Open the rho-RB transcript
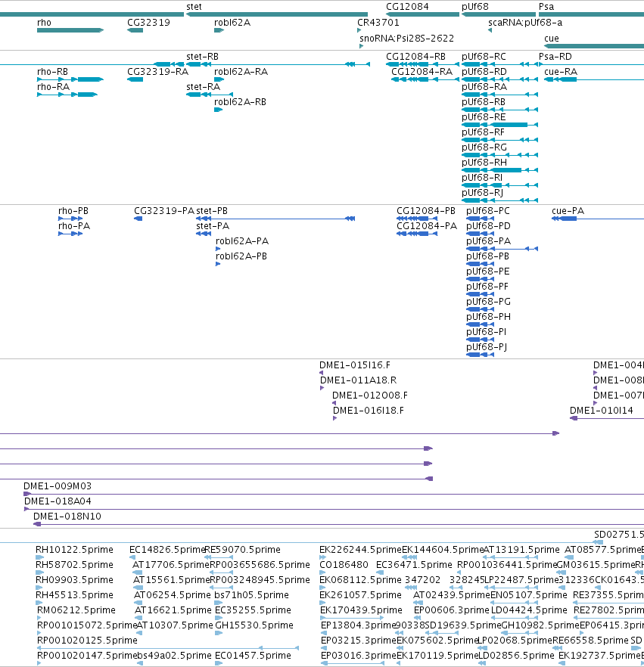 pos(70,79)
